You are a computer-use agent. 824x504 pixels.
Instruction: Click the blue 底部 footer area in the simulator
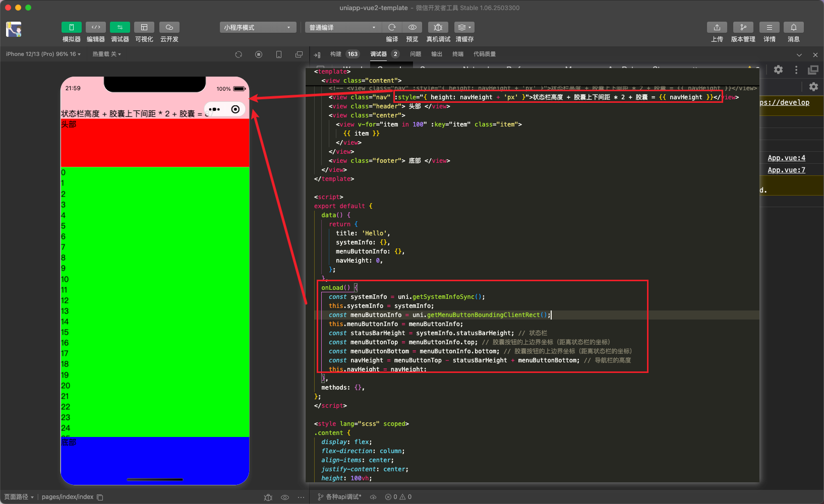pos(155,461)
